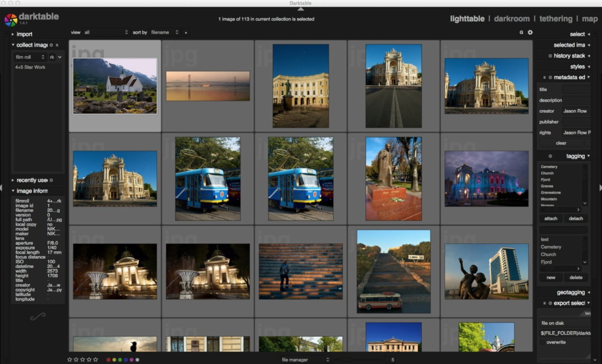
Task: Select the Gravestone tag in attached list
Action: 550,193
